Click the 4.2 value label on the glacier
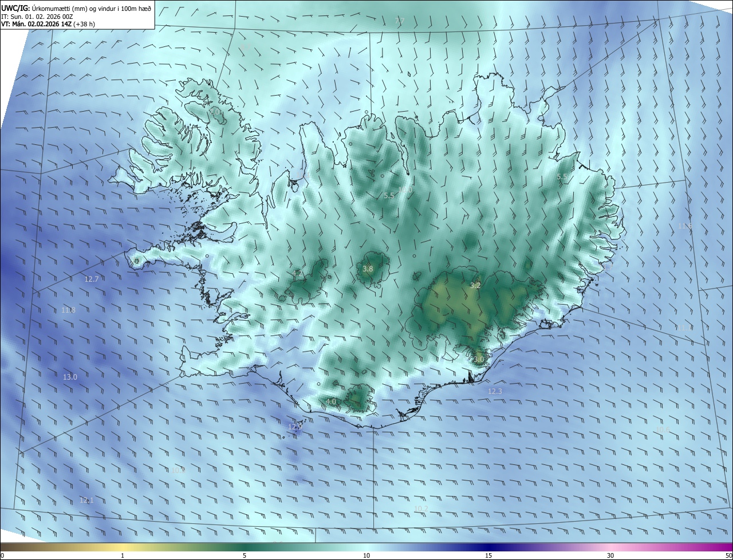Viewport: 733px width, 560px height. [298, 274]
